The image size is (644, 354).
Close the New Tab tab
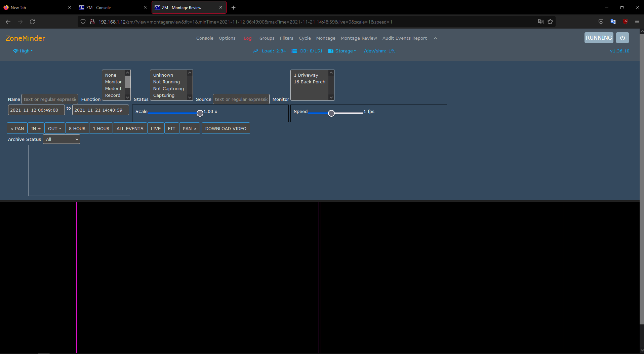coord(70,8)
